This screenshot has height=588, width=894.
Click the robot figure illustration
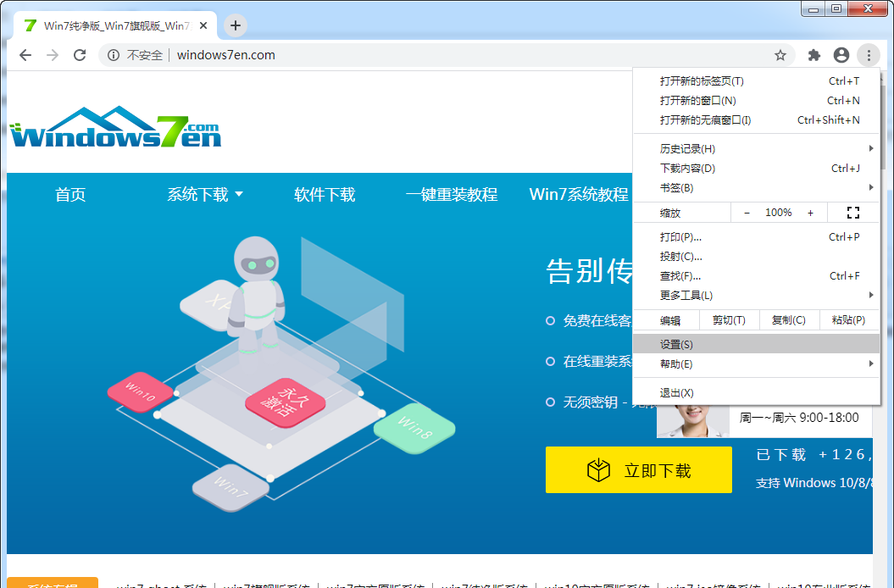[258, 294]
